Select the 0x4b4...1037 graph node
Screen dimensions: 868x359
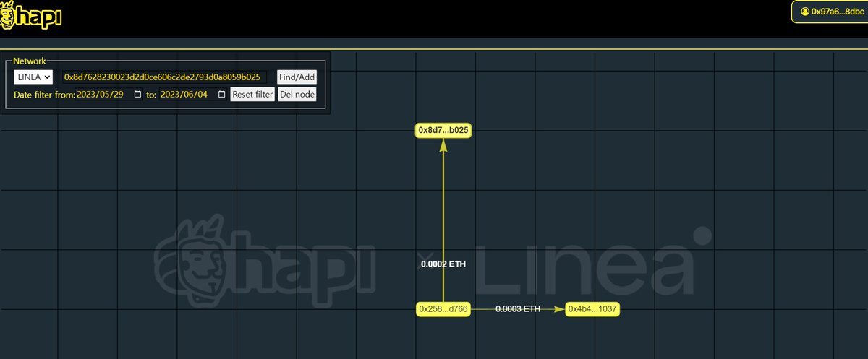[x=593, y=309]
